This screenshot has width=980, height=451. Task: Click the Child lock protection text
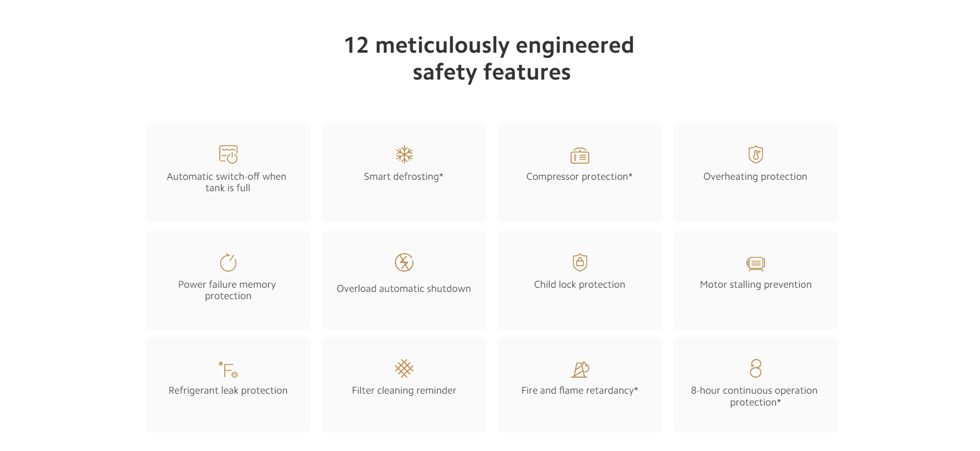pos(579,285)
